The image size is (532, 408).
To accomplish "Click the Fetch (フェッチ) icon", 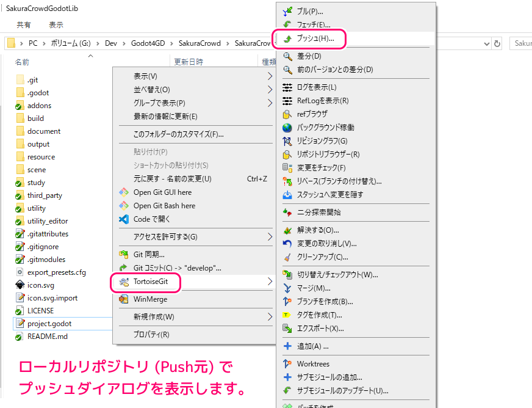I will (288, 24).
